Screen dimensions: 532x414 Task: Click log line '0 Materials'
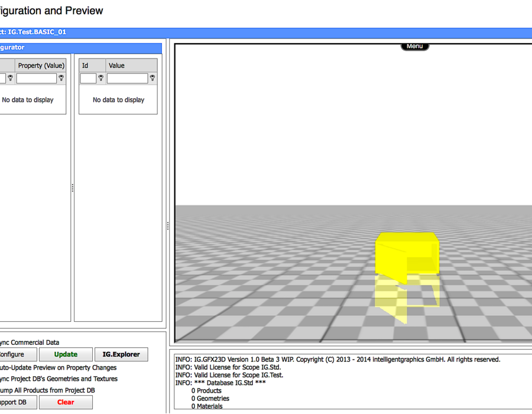[x=207, y=406]
